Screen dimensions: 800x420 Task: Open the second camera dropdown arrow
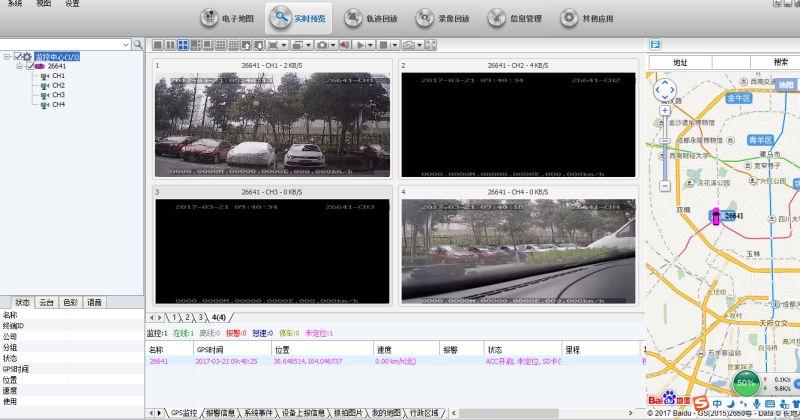coord(419,45)
